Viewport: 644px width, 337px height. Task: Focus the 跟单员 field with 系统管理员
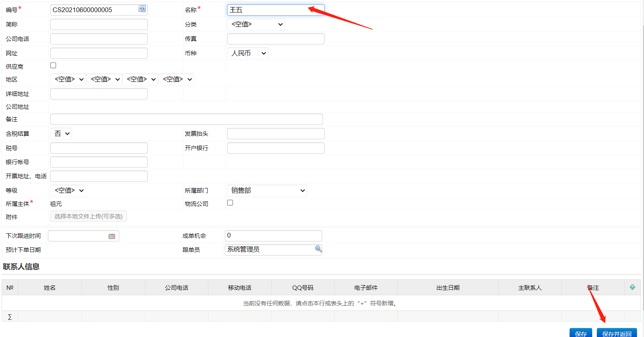273,250
